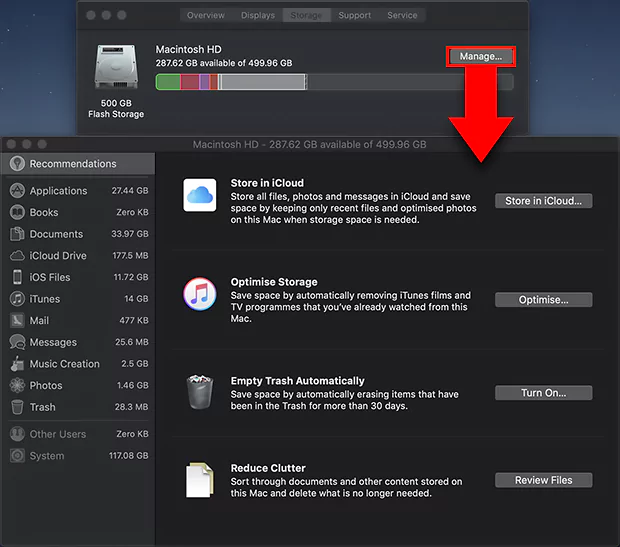Open the Applications sidebar icon
The width and height of the screenshot is (620, 547).
pos(17,191)
